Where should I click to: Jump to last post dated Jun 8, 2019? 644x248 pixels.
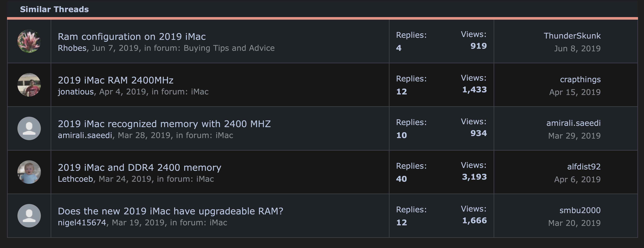click(577, 49)
